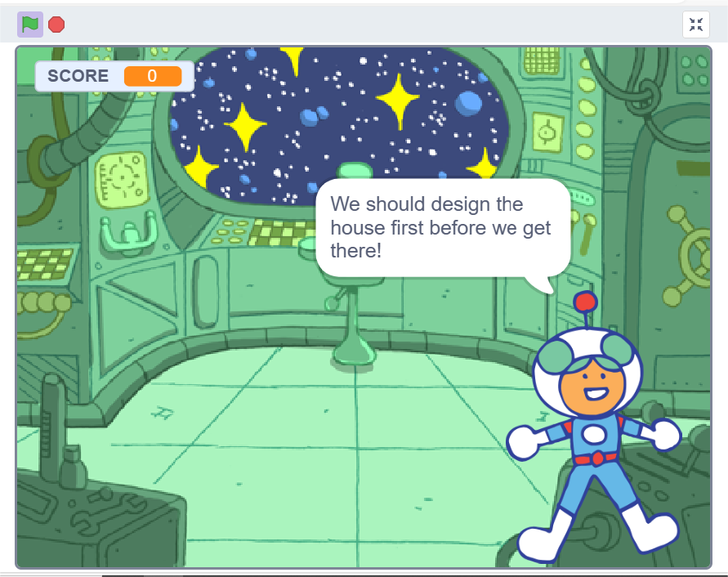Viewport: 728px width, 577px height.
Task: Click the twin handles below the radar screen
Action: pos(129,232)
